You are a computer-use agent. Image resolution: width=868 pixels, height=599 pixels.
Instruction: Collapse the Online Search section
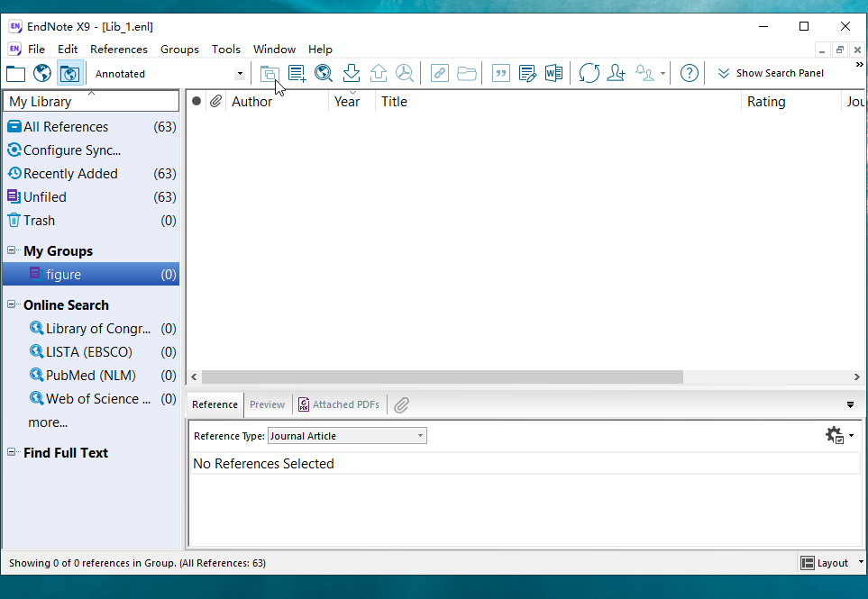11,304
